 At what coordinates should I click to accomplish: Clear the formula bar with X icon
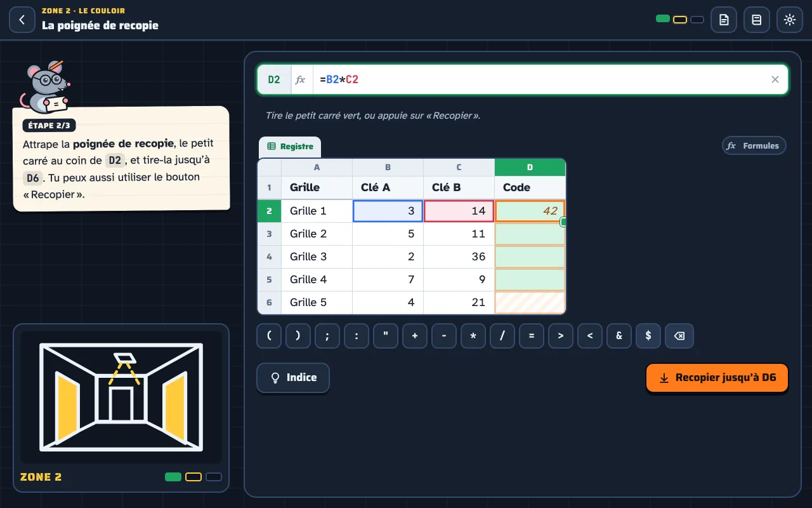[775, 79]
